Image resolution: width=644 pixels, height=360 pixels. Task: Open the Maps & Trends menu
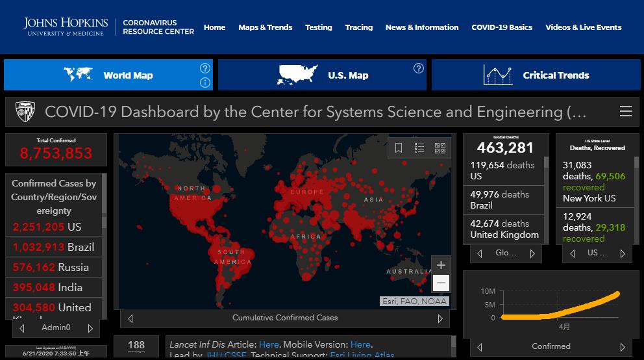(265, 27)
